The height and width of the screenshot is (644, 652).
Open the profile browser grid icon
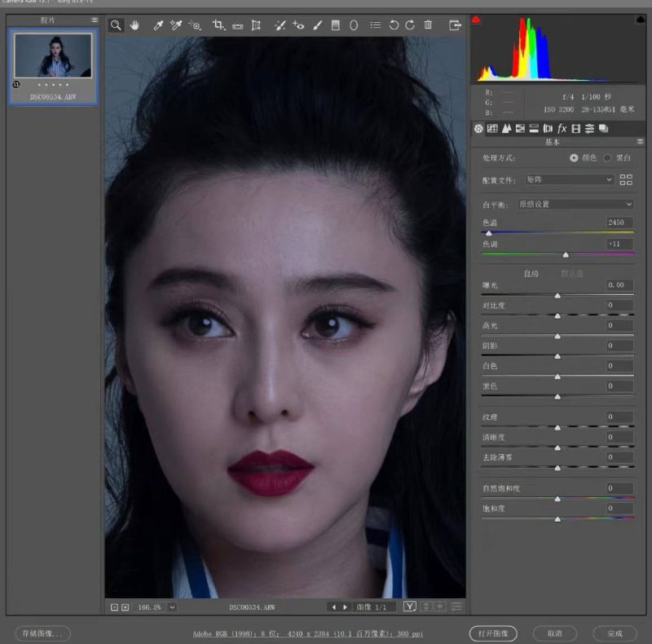click(x=626, y=179)
